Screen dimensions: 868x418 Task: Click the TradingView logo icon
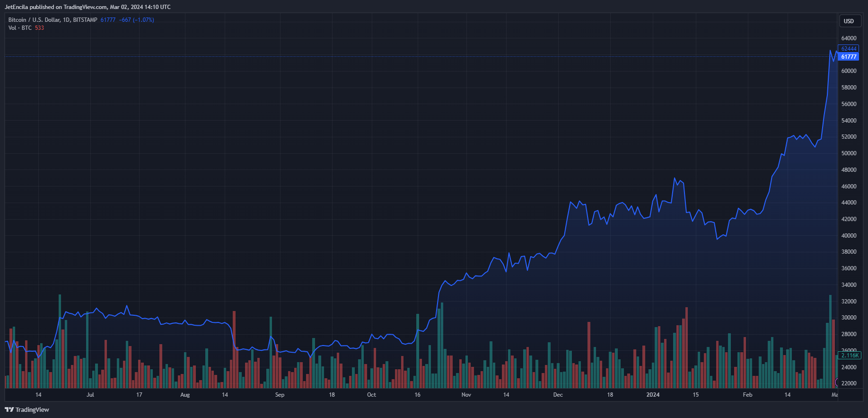tap(9, 409)
